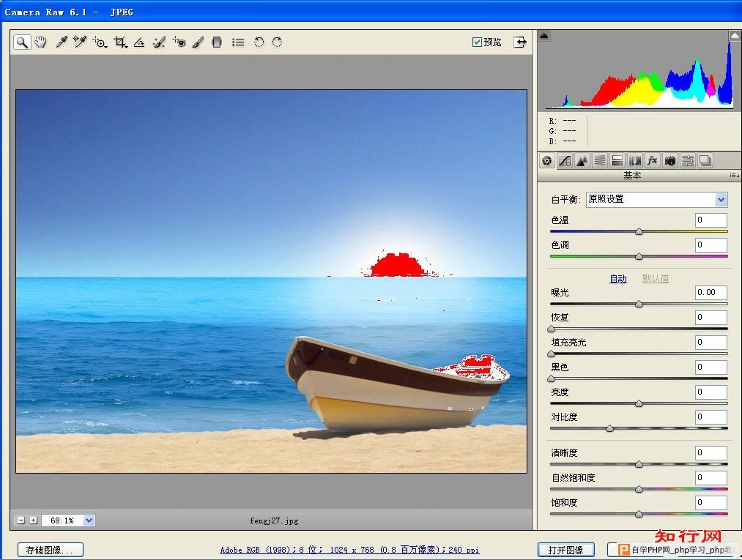The image size is (742, 560).
Task: Select the Targeted Adjustment tool
Action: [100, 42]
